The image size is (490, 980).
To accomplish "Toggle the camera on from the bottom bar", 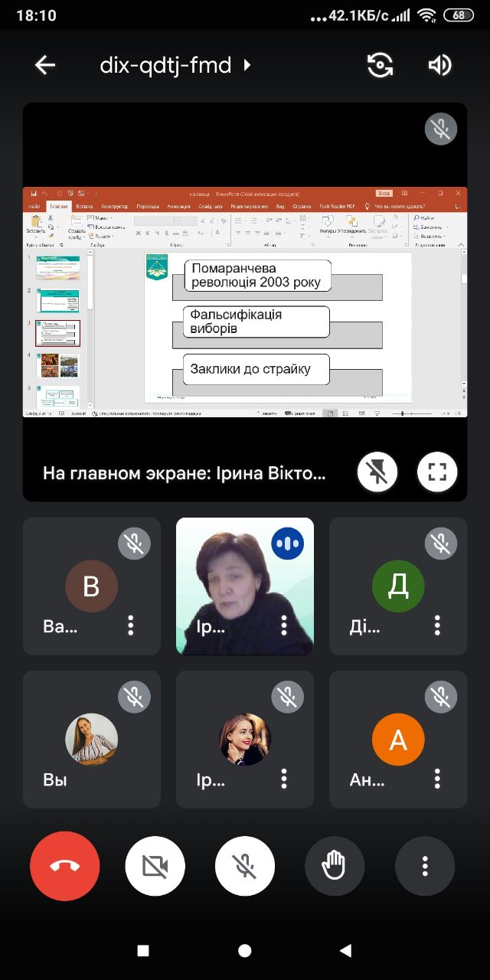I will click(155, 866).
